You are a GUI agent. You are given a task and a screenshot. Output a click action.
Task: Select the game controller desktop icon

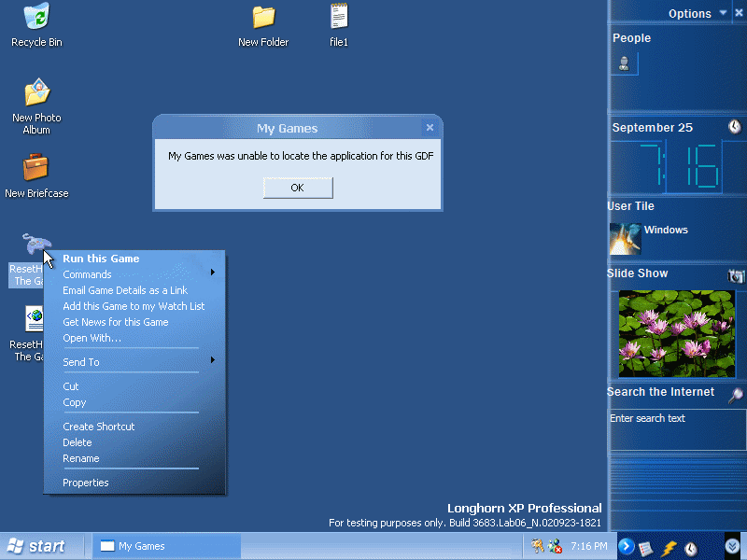pyautogui.click(x=35, y=245)
